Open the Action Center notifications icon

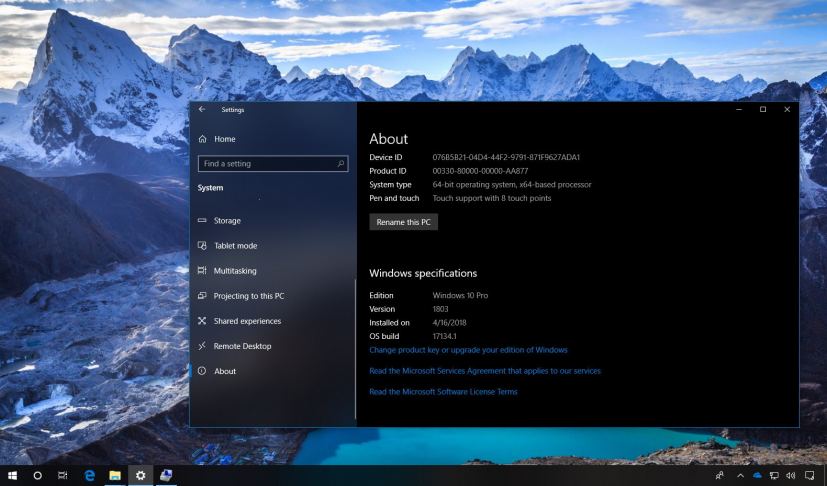(x=810, y=475)
